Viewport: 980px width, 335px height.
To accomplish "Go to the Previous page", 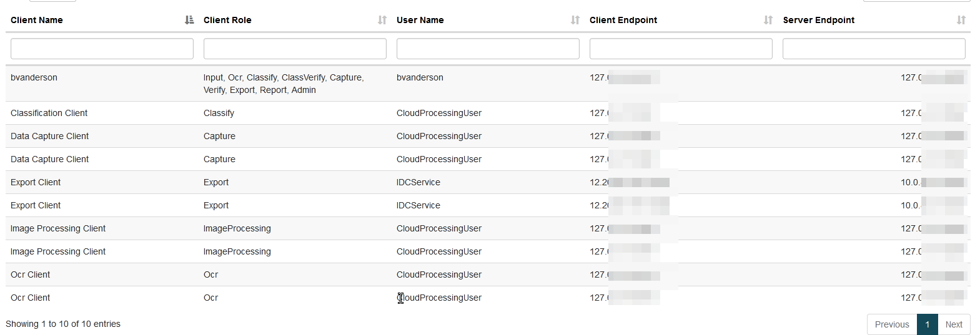I will (x=891, y=324).
